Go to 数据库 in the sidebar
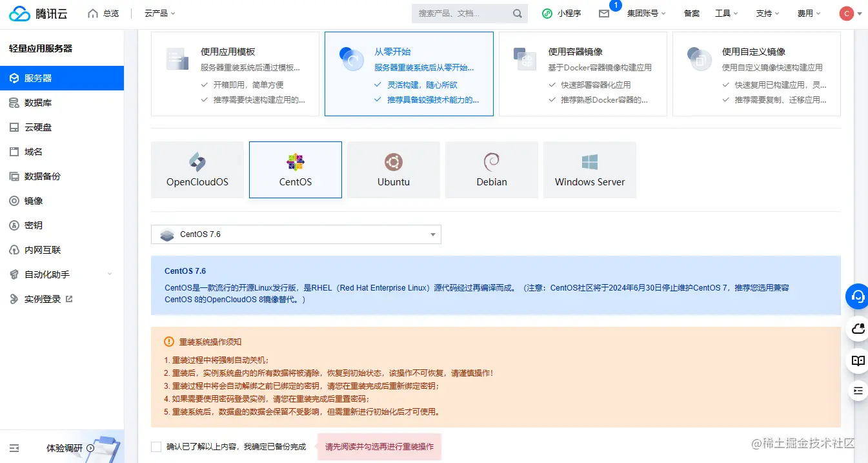Viewport: 868px width, 463px height. pyautogui.click(x=62, y=103)
